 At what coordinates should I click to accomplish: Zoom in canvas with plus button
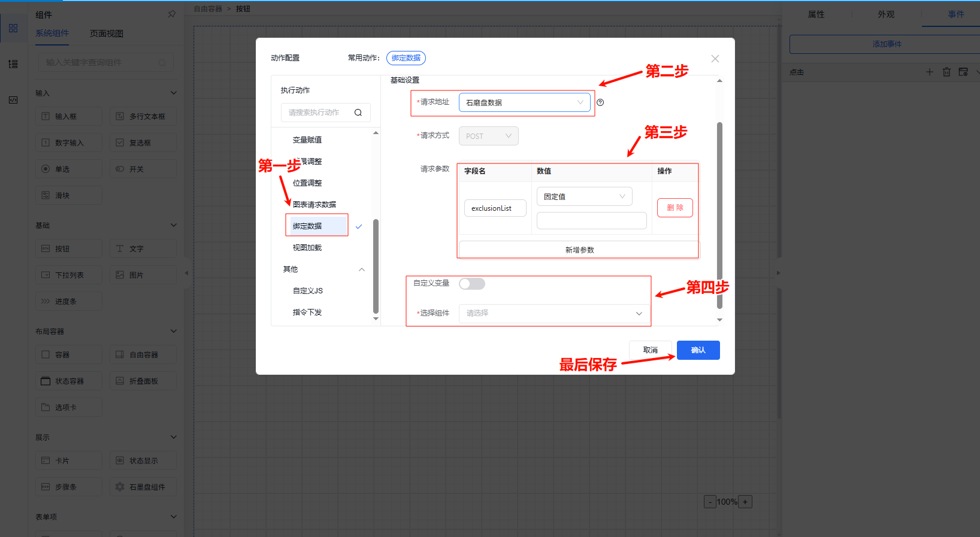[745, 502]
